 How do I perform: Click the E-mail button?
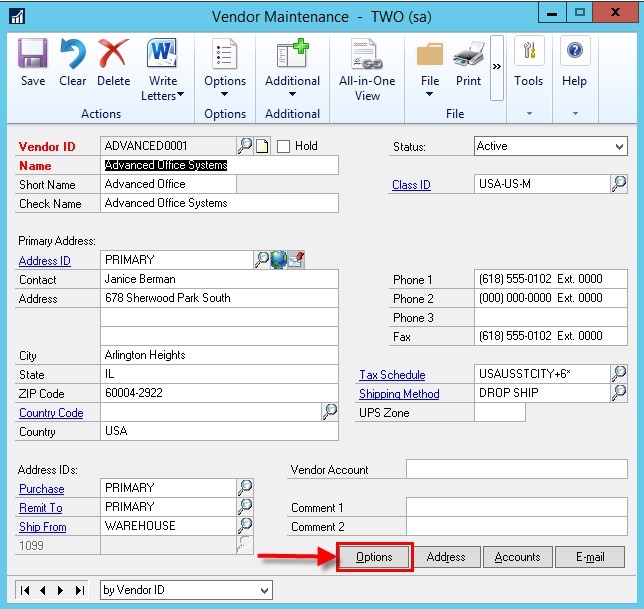pyautogui.click(x=590, y=557)
